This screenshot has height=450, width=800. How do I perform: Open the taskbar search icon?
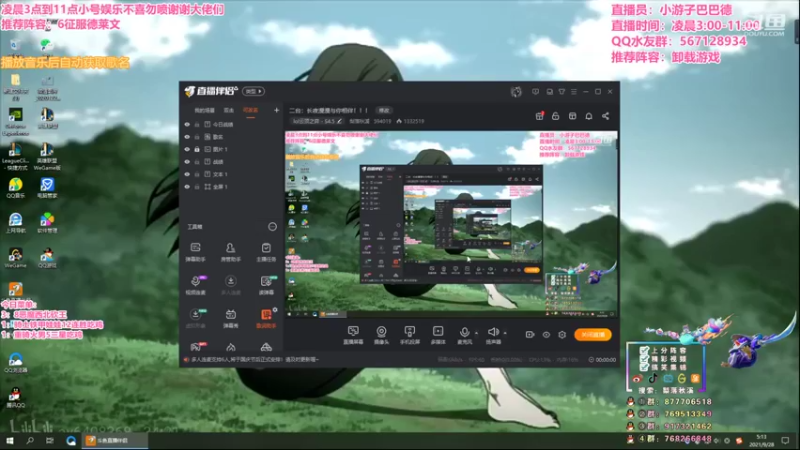click(30, 440)
